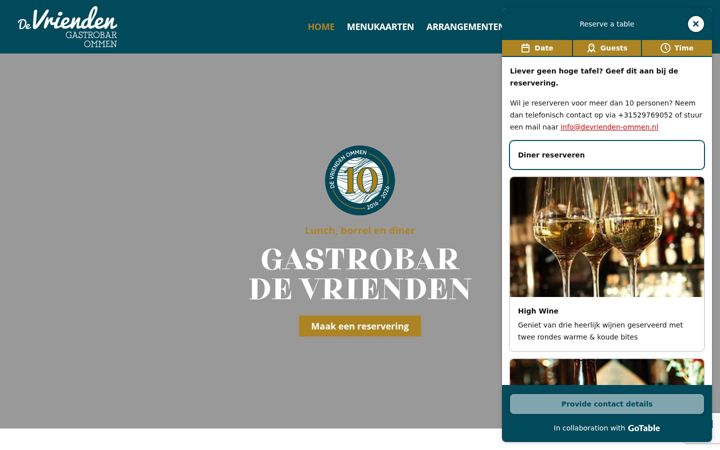Switch to the Guests tab
This screenshot has height=450, width=720.
607,48
